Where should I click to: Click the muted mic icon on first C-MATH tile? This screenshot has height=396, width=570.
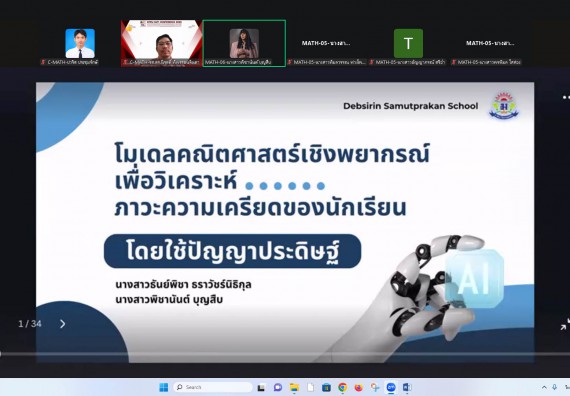click(43, 62)
